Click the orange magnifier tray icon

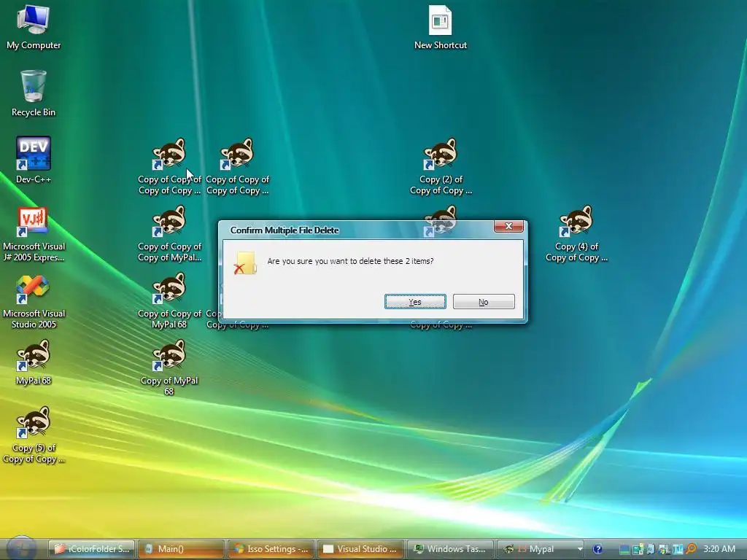(x=692, y=549)
